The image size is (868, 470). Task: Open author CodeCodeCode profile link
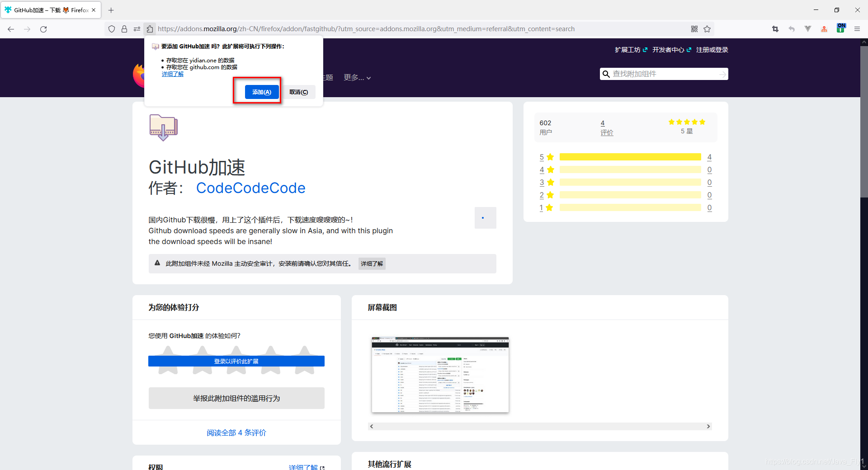(250, 188)
